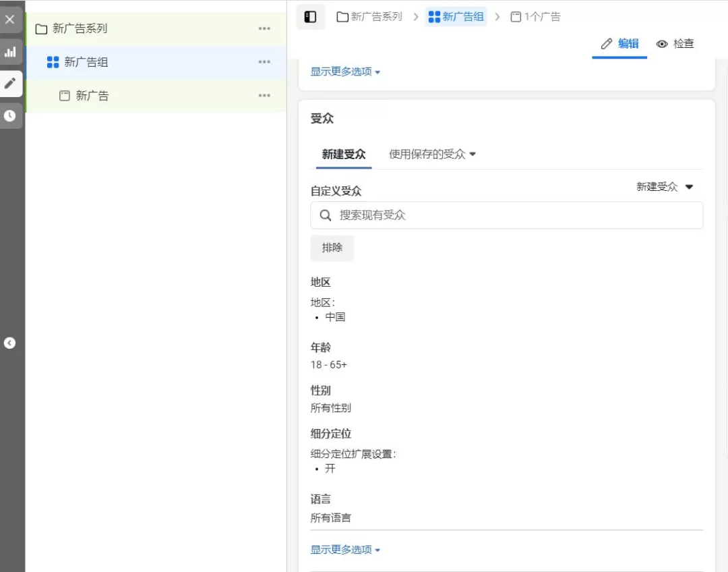The height and width of the screenshot is (572, 728).
Task: Open the three-dot menu for 新广告
Action: [x=264, y=95]
